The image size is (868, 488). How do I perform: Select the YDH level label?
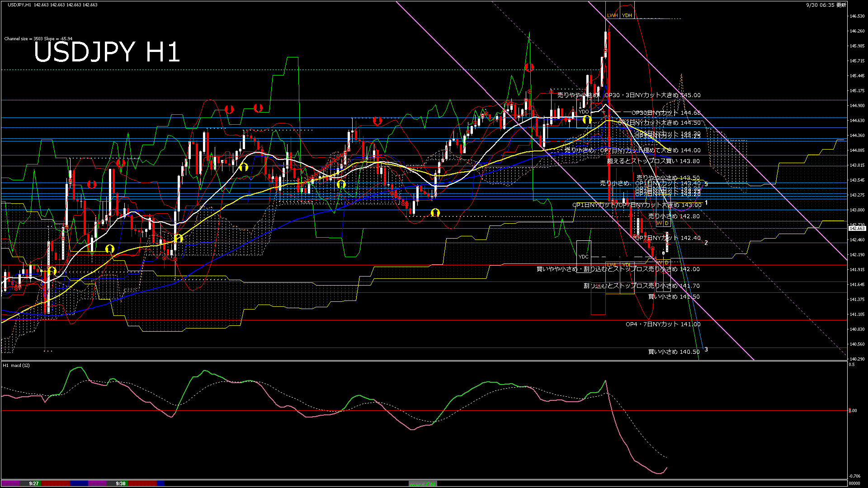click(627, 15)
